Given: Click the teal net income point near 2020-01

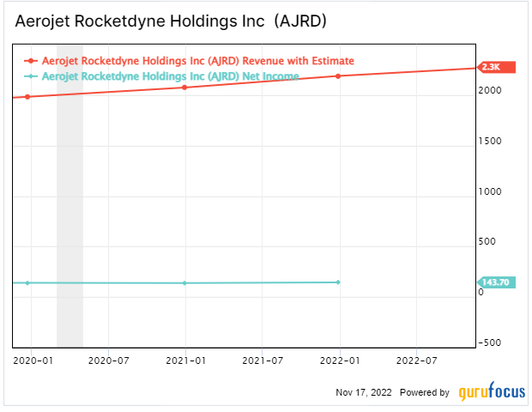Looking at the screenshot, I should tap(27, 283).
